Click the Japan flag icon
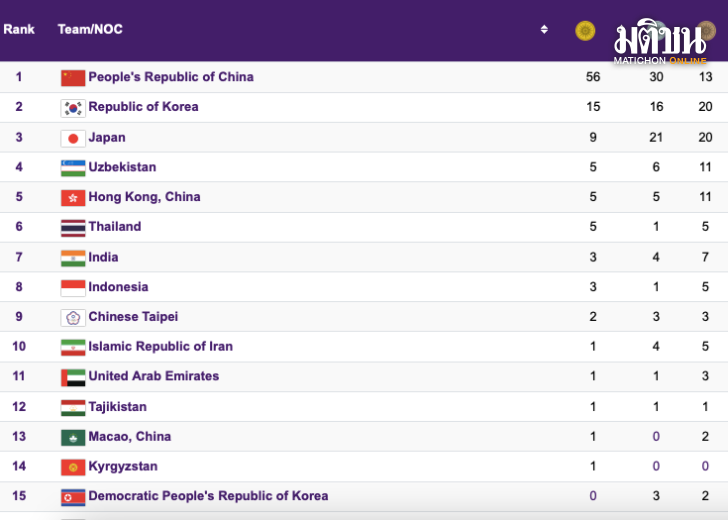 coord(73,138)
